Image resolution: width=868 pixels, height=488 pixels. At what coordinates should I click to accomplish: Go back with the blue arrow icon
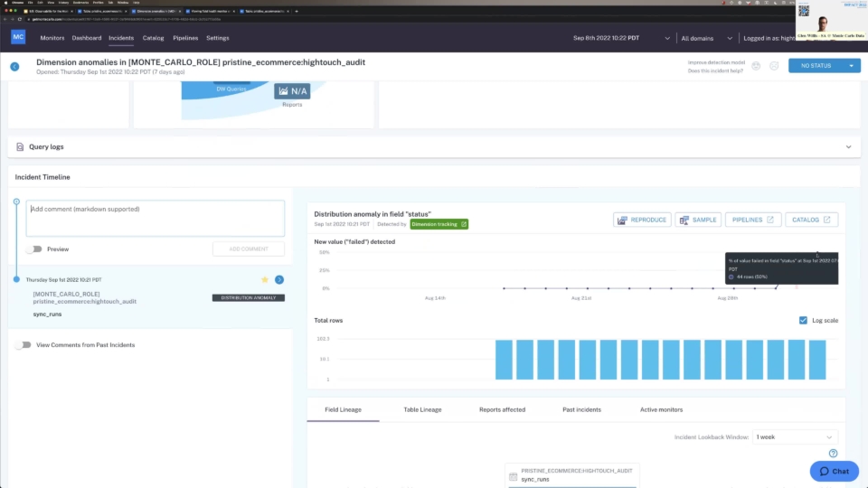tap(15, 66)
